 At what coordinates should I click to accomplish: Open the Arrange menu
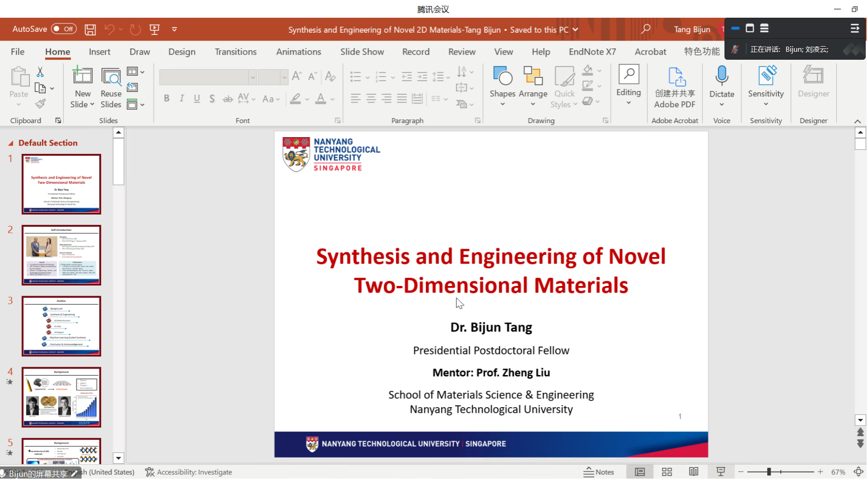pyautogui.click(x=533, y=86)
